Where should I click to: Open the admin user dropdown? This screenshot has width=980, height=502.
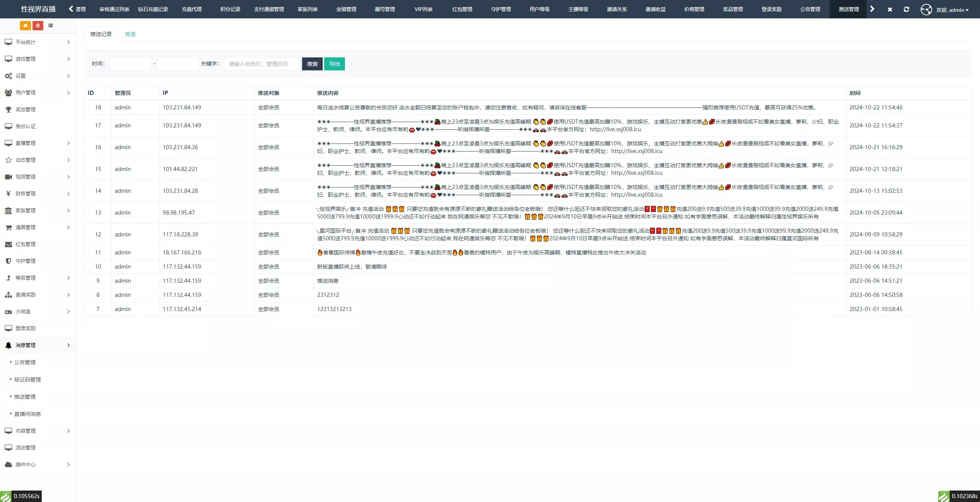tap(952, 10)
